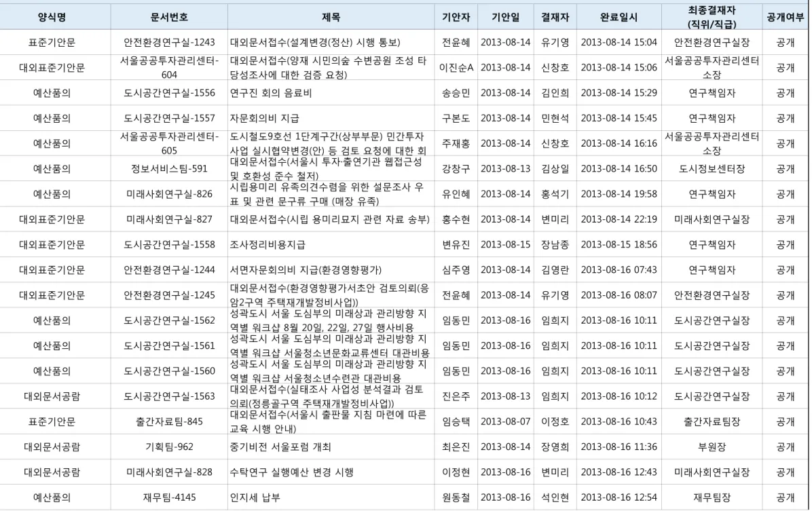Viewport: 812px width, 511px height.
Task: Click drafter name 송승민
Action: coord(456,93)
